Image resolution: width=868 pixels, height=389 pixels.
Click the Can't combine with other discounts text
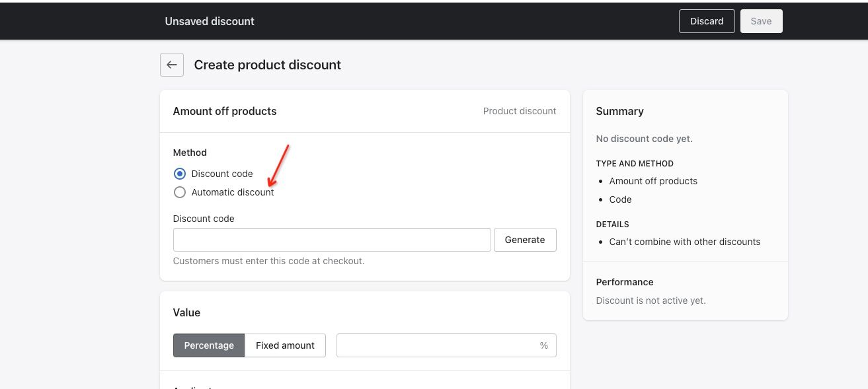tap(685, 242)
